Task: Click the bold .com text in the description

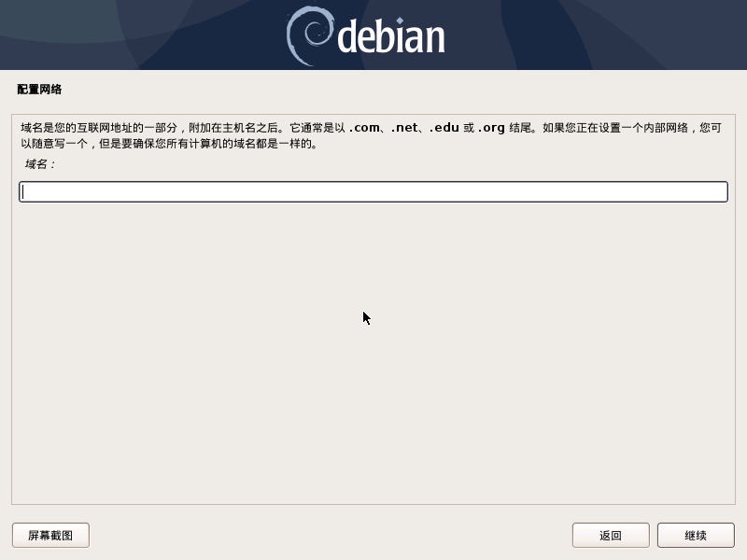Action: coord(364,128)
